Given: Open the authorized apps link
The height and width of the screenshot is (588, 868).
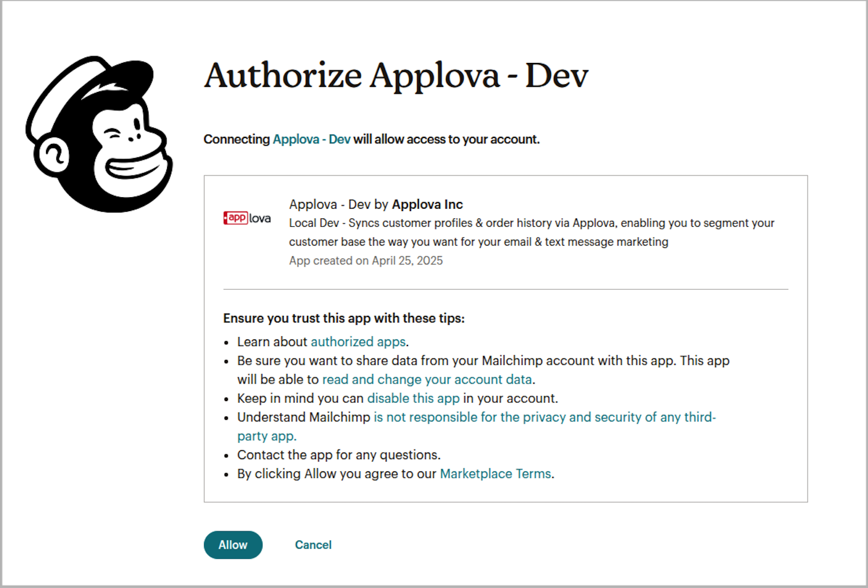Looking at the screenshot, I should pos(358,342).
